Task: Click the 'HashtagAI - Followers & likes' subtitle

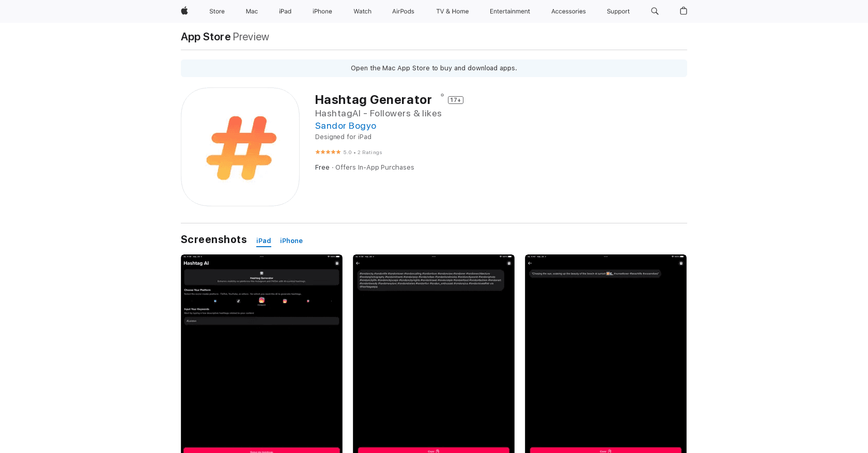Action: (378, 113)
